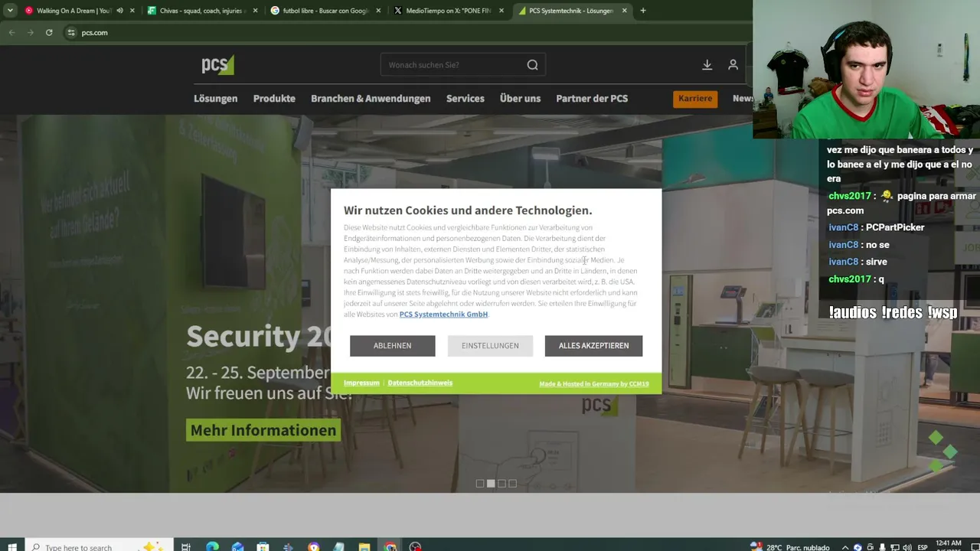Click the search magnifier icon
Image resolution: width=980 pixels, height=551 pixels.
[x=532, y=65]
